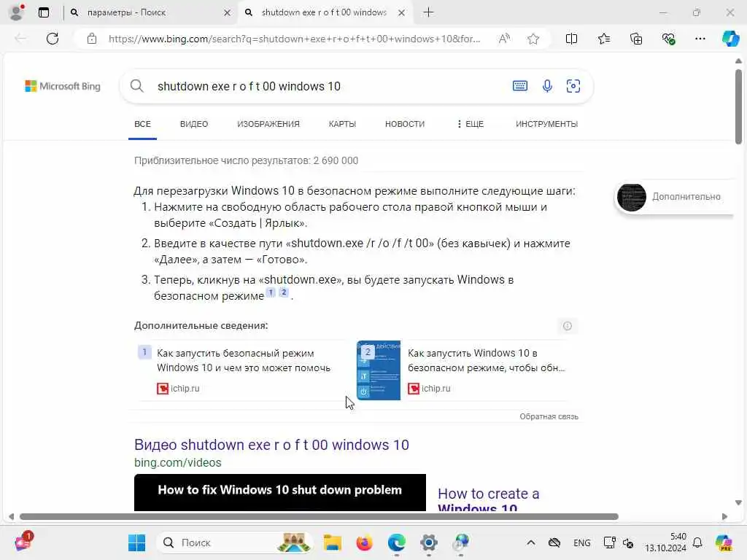Click the scroll down arrow

click(738, 503)
